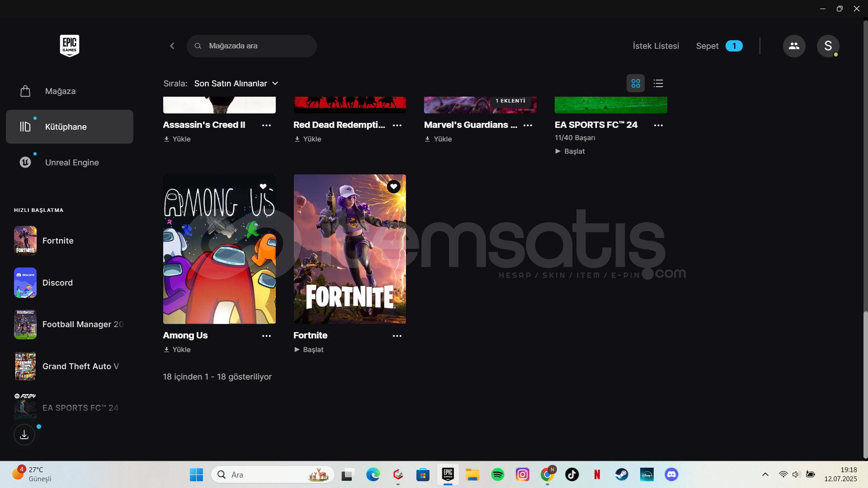868x488 pixels.
Task: Open the Windows Start menu
Action: 196,475
